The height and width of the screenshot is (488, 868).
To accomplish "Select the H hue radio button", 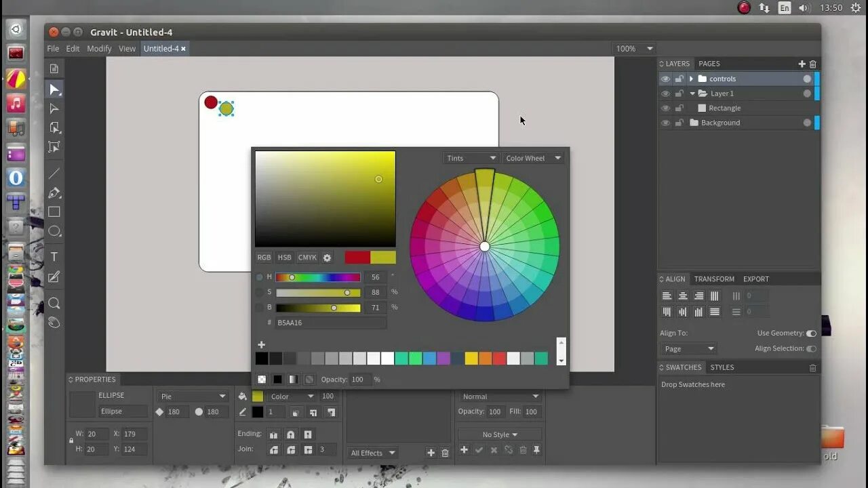I will pos(259,277).
